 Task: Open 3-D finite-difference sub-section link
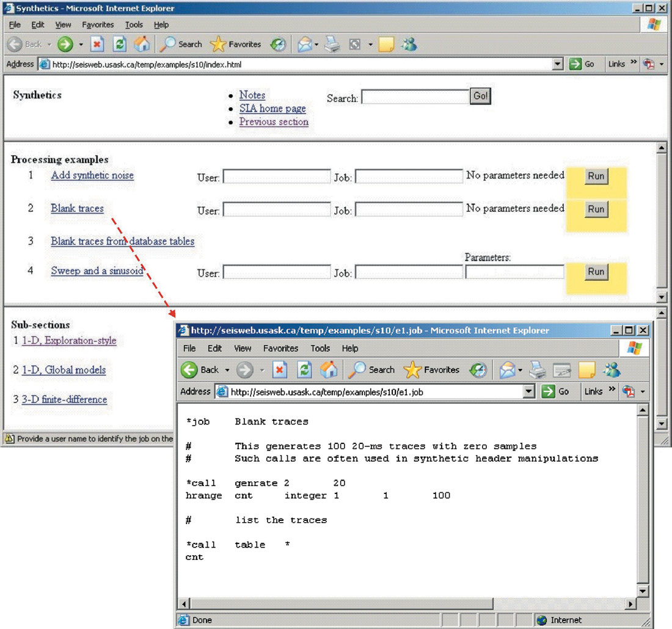(x=64, y=399)
